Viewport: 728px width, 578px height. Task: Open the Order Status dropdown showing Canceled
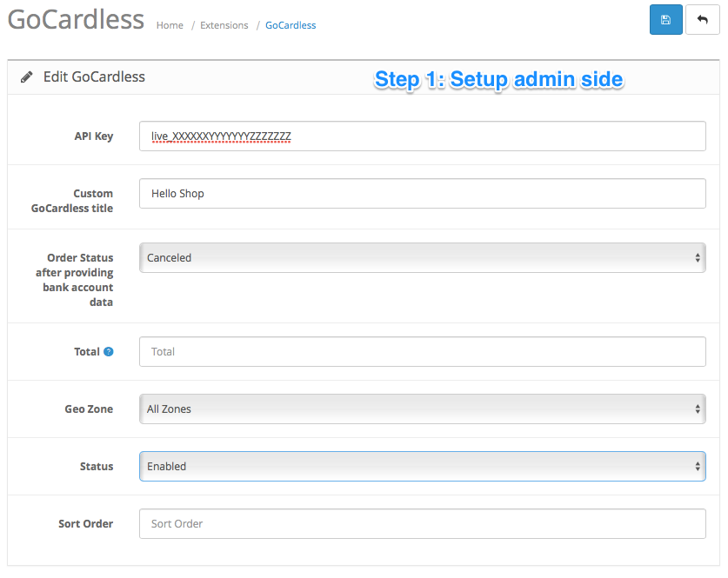coord(423,257)
